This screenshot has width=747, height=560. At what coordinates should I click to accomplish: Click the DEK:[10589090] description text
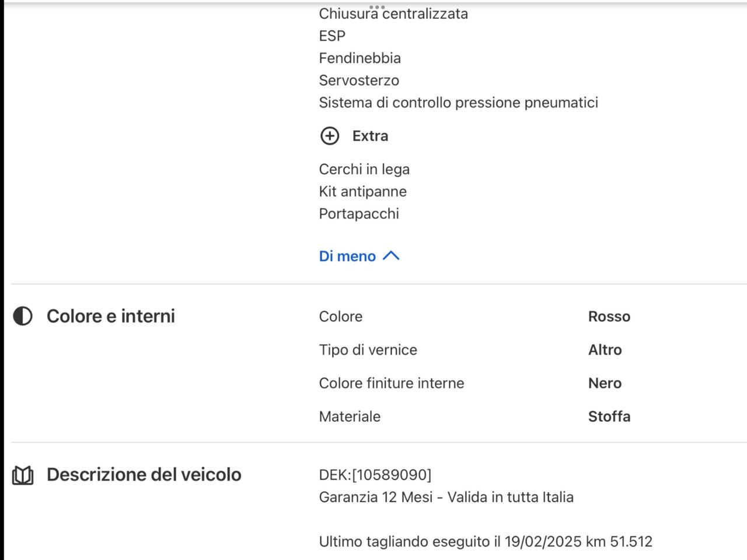(375, 474)
